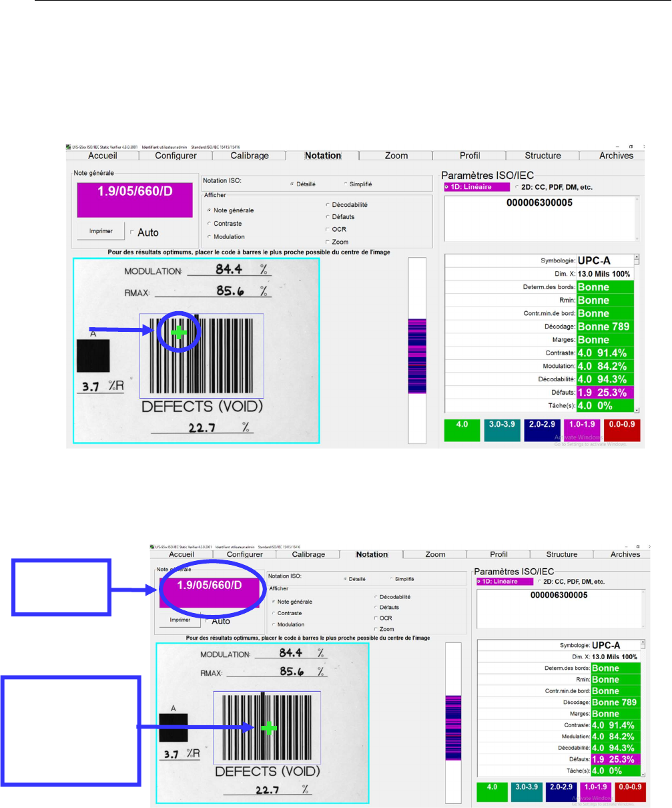
Task: Select 1D: Linéaire option in upper screenshot
Action: tap(476, 187)
